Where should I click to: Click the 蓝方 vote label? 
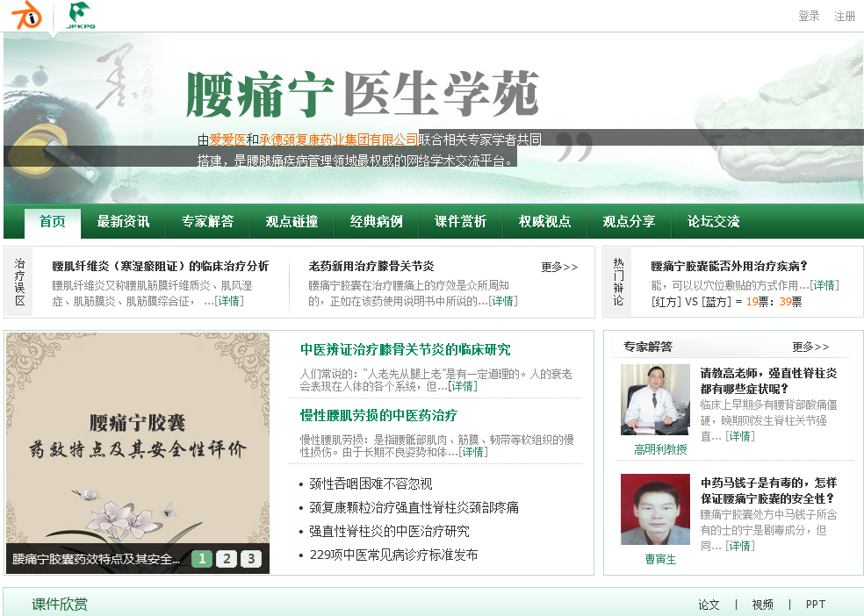[x=716, y=302]
